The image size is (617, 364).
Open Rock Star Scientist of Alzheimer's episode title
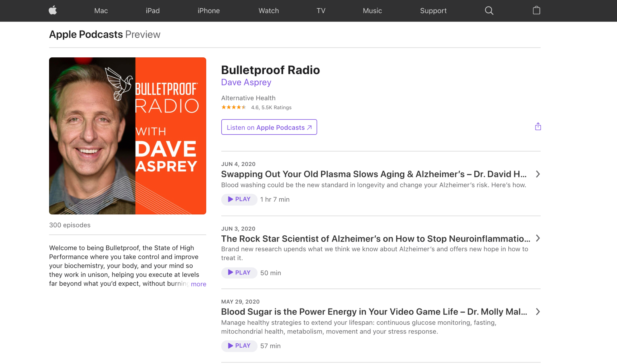(376, 238)
